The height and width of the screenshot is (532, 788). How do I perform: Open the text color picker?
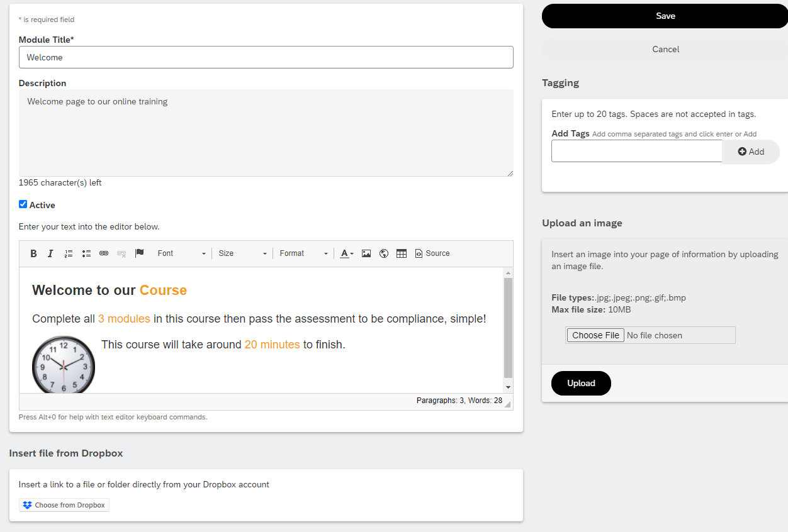tap(347, 253)
